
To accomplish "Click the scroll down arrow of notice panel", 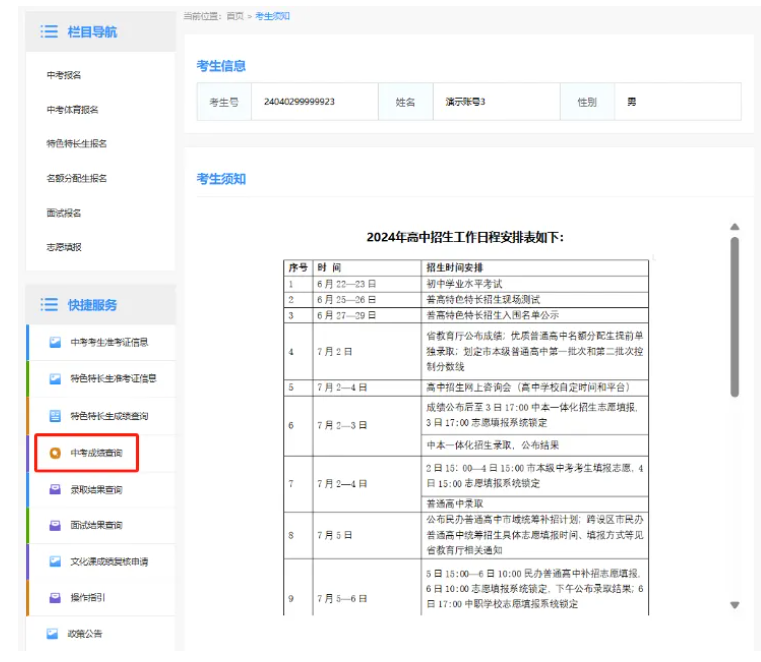I will click(735, 605).
